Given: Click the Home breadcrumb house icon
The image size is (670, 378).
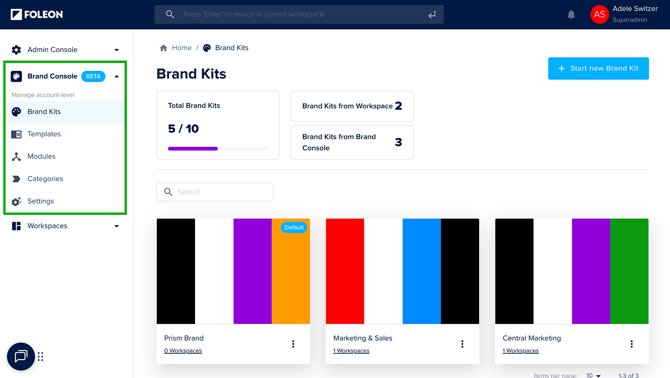Looking at the screenshot, I should (163, 48).
